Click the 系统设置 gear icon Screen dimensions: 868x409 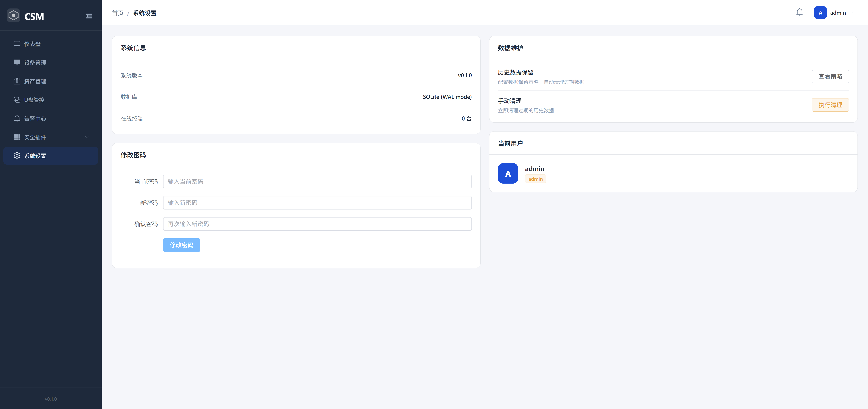pyautogui.click(x=17, y=156)
